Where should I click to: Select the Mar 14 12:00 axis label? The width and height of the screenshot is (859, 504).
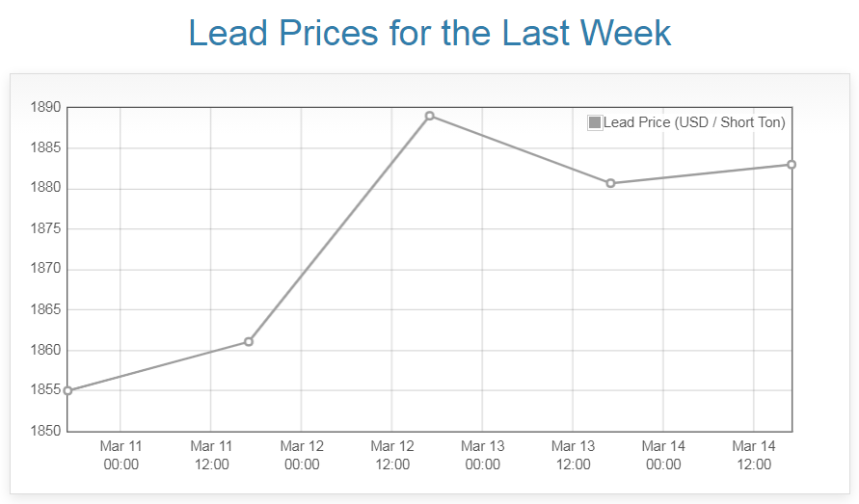point(754,455)
